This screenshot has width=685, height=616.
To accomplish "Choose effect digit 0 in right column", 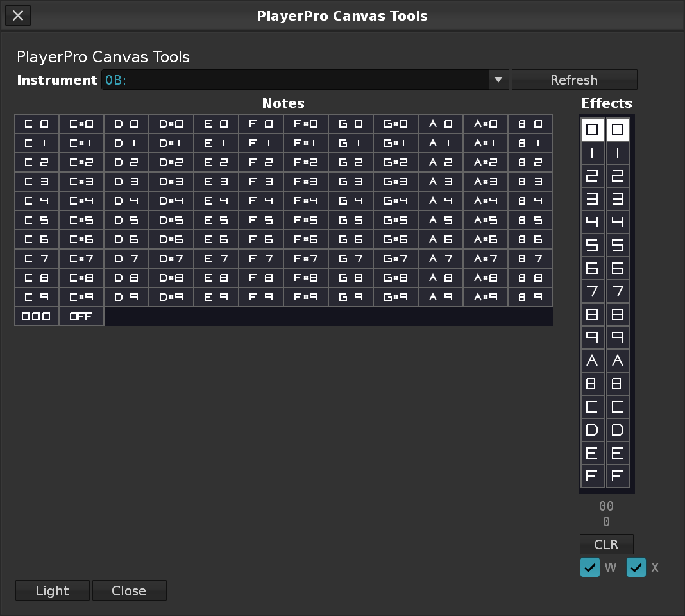I will point(618,130).
